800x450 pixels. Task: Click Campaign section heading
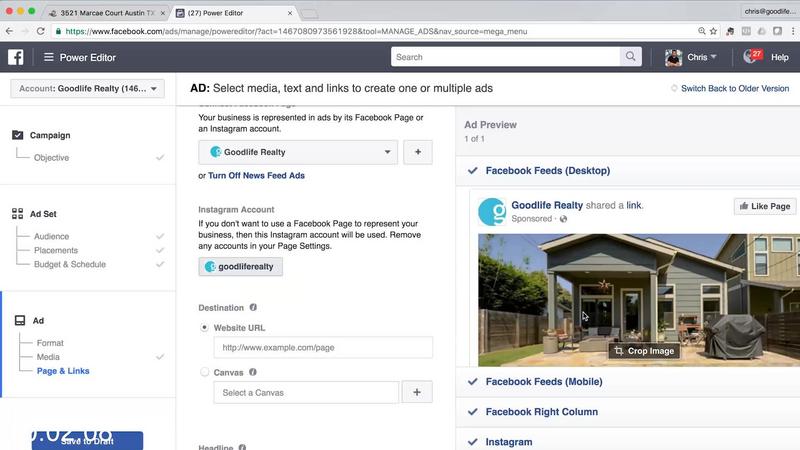tap(50, 135)
